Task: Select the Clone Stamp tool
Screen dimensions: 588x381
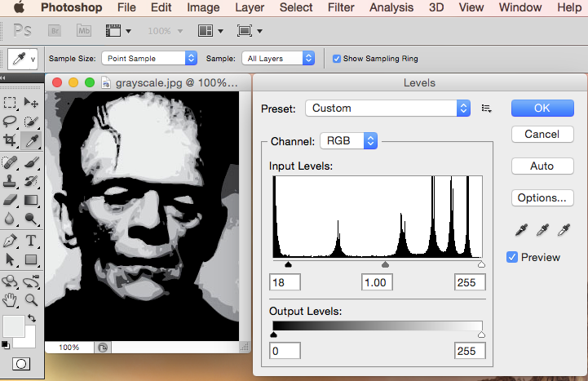Action: [11, 179]
